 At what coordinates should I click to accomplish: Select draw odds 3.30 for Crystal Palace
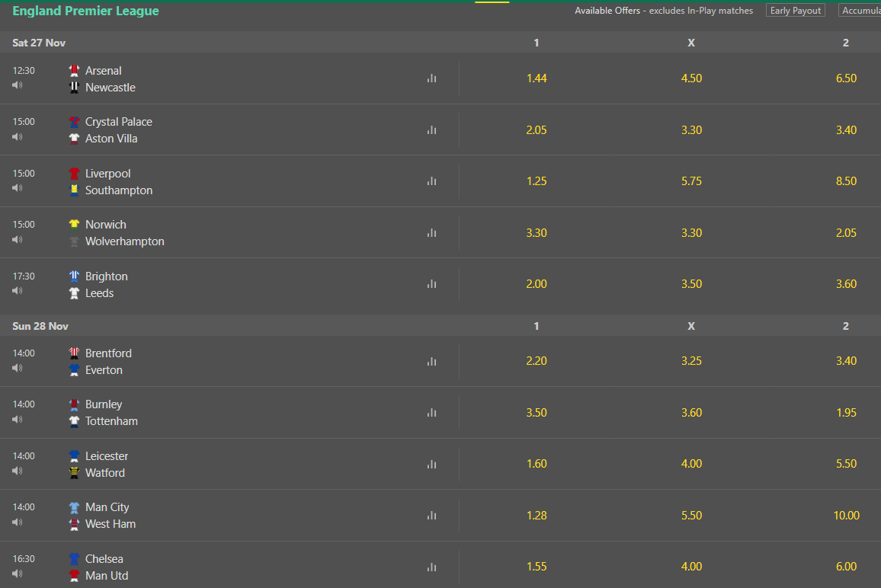click(691, 129)
